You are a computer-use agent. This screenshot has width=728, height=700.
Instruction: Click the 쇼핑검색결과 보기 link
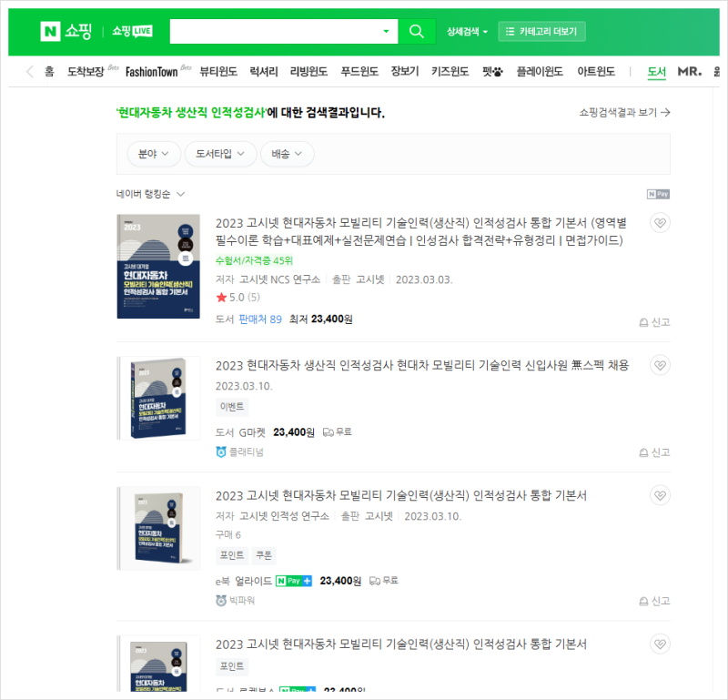[x=624, y=112]
